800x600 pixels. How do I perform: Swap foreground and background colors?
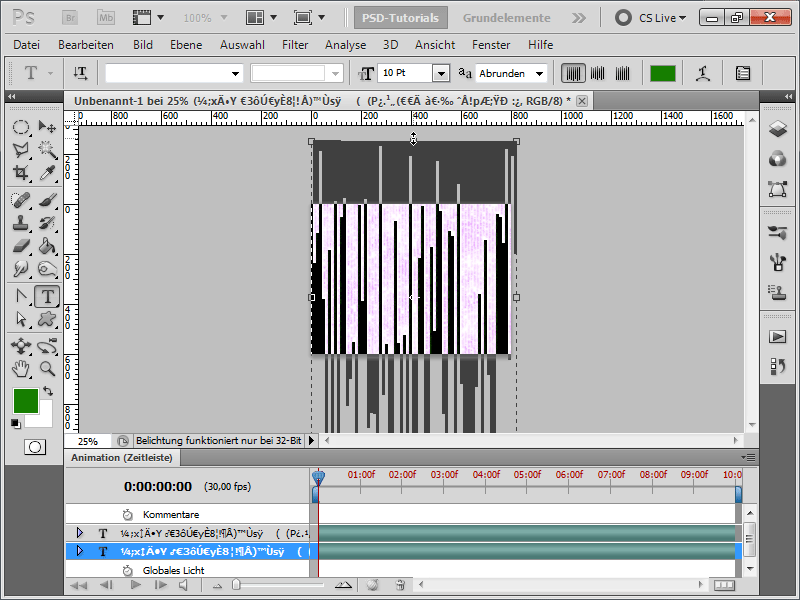(48, 391)
